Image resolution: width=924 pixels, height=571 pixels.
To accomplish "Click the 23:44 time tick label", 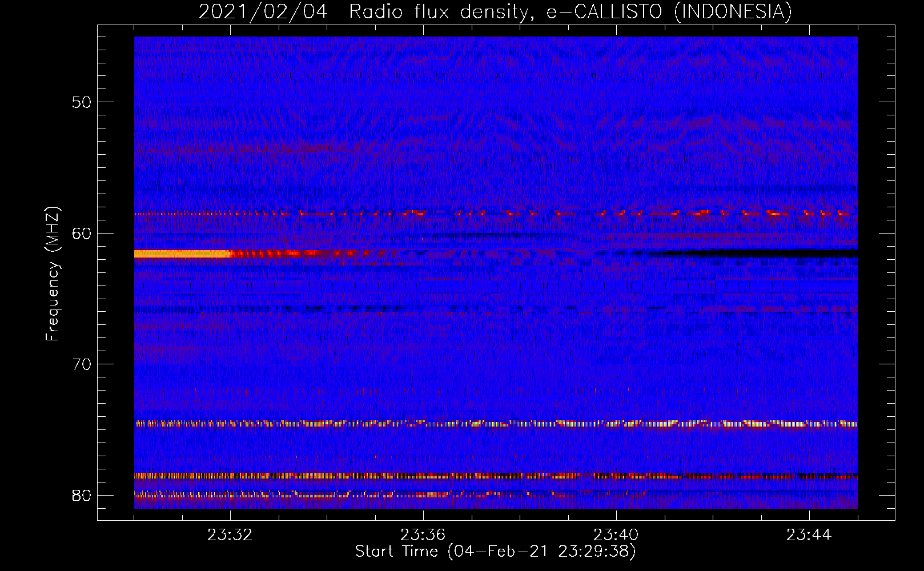I will (809, 535).
